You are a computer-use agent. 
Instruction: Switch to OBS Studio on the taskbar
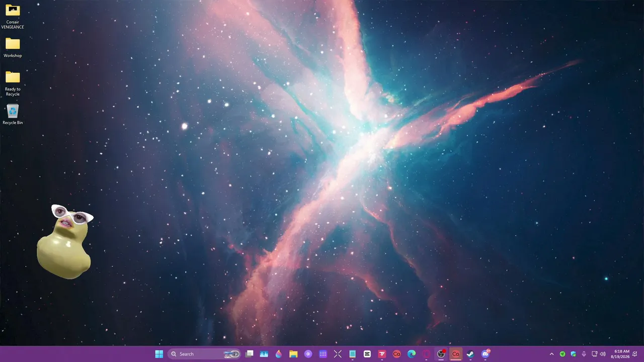(441, 354)
